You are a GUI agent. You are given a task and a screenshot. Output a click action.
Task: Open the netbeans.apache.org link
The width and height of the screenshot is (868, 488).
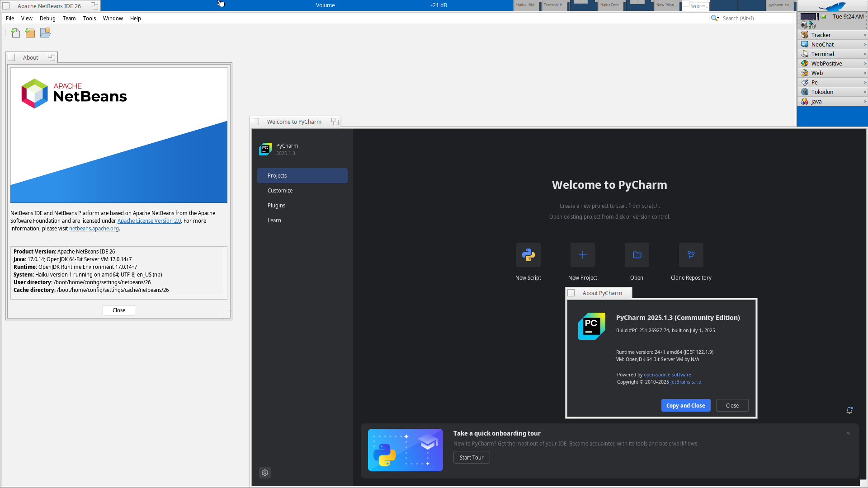point(94,228)
